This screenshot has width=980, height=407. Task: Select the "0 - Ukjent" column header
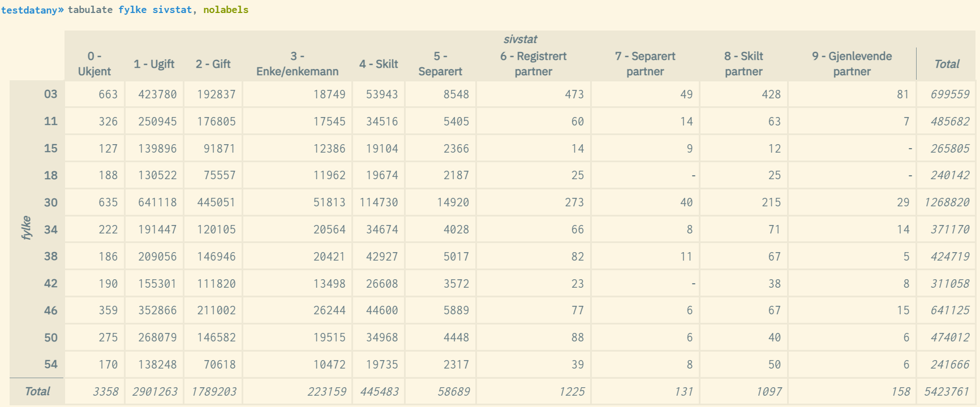point(94,64)
